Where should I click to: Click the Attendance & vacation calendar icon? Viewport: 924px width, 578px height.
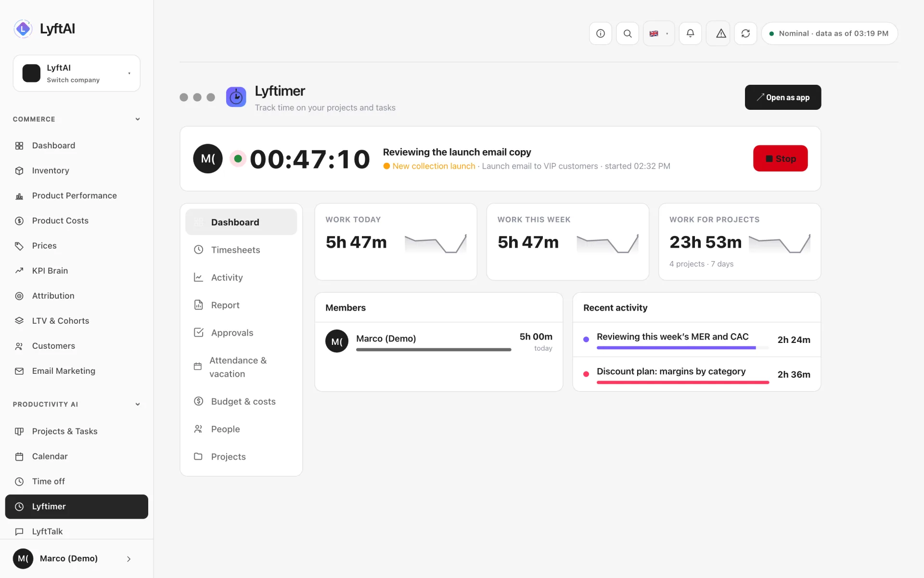197,367
